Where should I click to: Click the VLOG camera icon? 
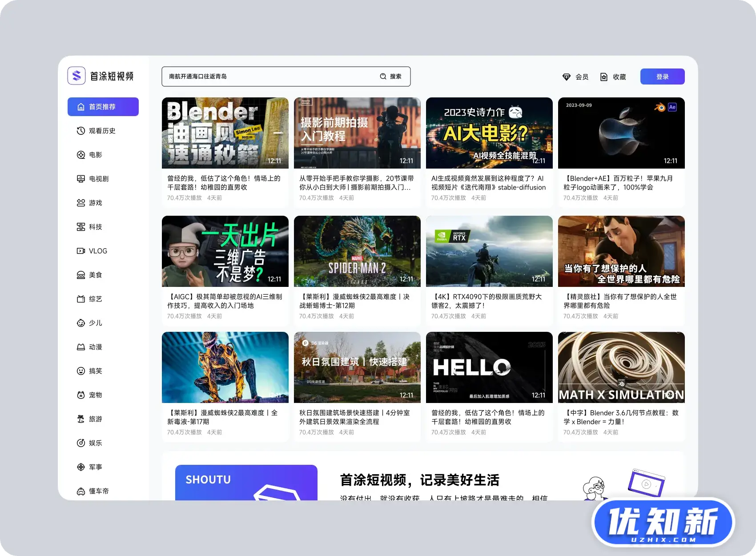(80, 251)
